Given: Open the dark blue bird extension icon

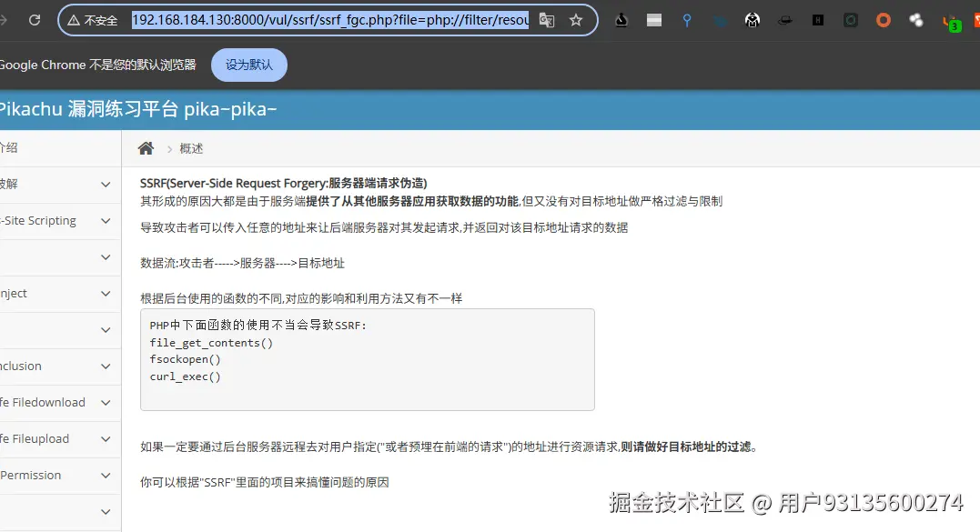Looking at the screenshot, I should coord(720,21).
